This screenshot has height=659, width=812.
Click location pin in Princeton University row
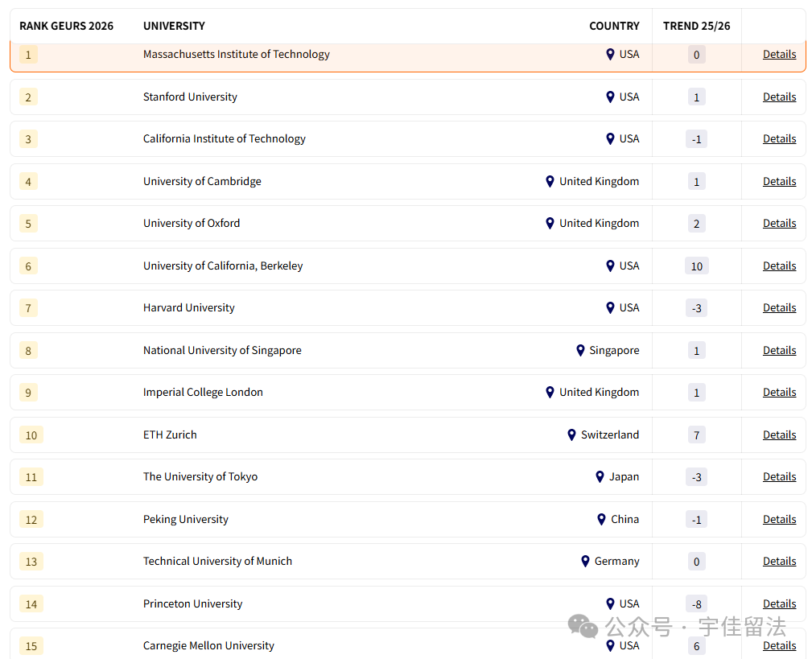610,603
